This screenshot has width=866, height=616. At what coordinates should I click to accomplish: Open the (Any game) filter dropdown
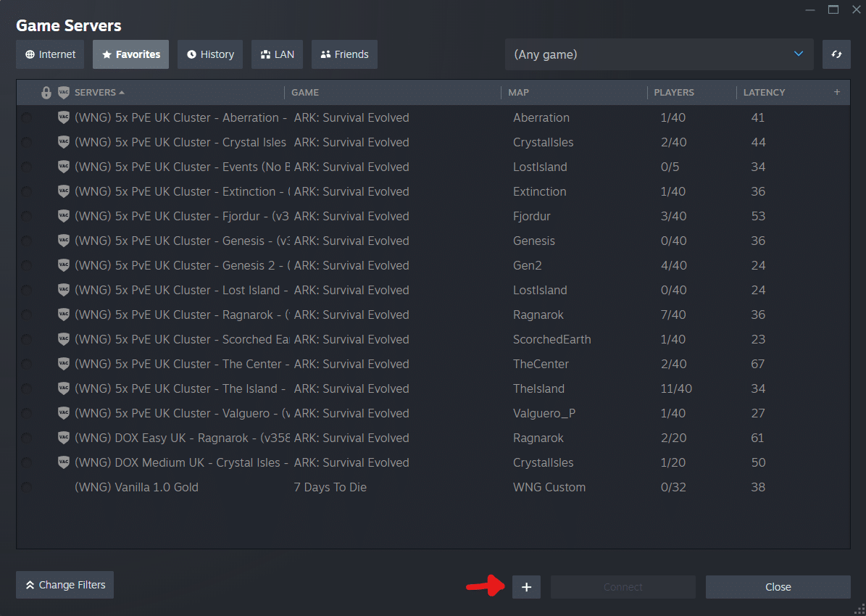tap(659, 54)
